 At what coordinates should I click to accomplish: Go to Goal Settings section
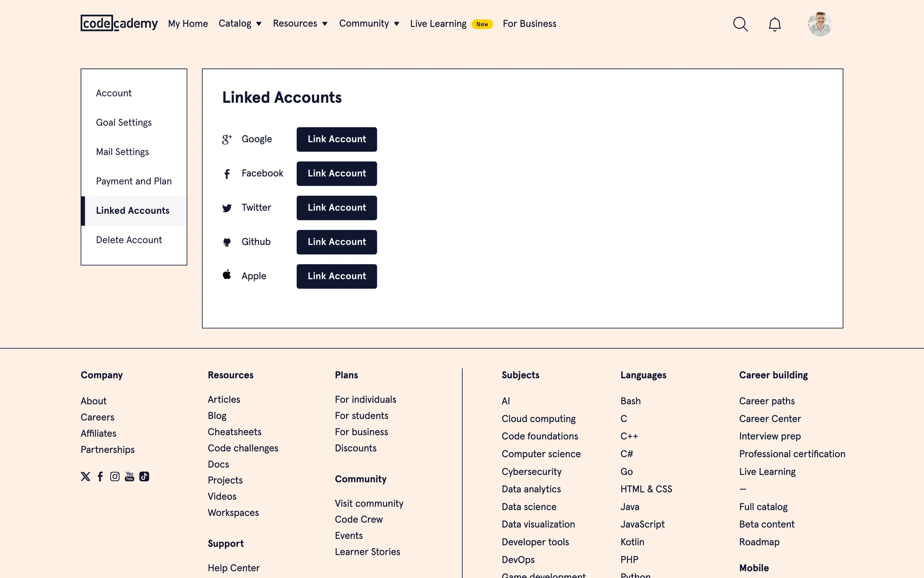click(124, 122)
